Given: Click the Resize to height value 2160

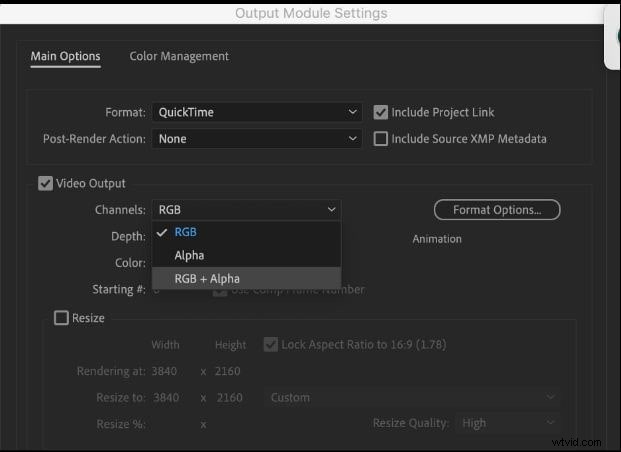Looking at the screenshot, I should click(229, 397).
